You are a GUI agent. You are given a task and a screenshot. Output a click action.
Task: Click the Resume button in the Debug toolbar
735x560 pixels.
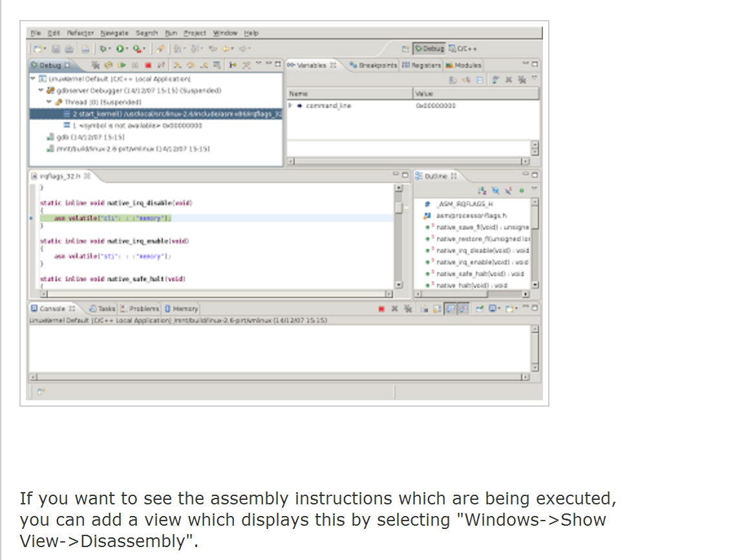coord(122,65)
